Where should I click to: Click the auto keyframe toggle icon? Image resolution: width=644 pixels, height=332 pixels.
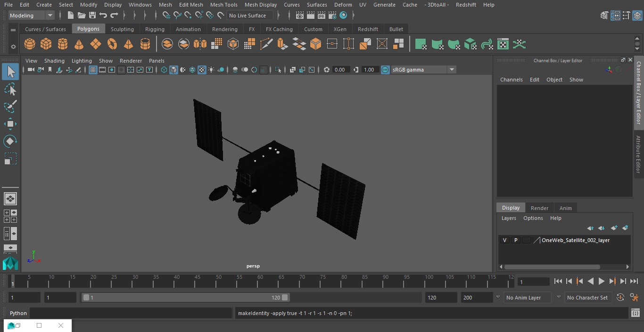(621, 297)
